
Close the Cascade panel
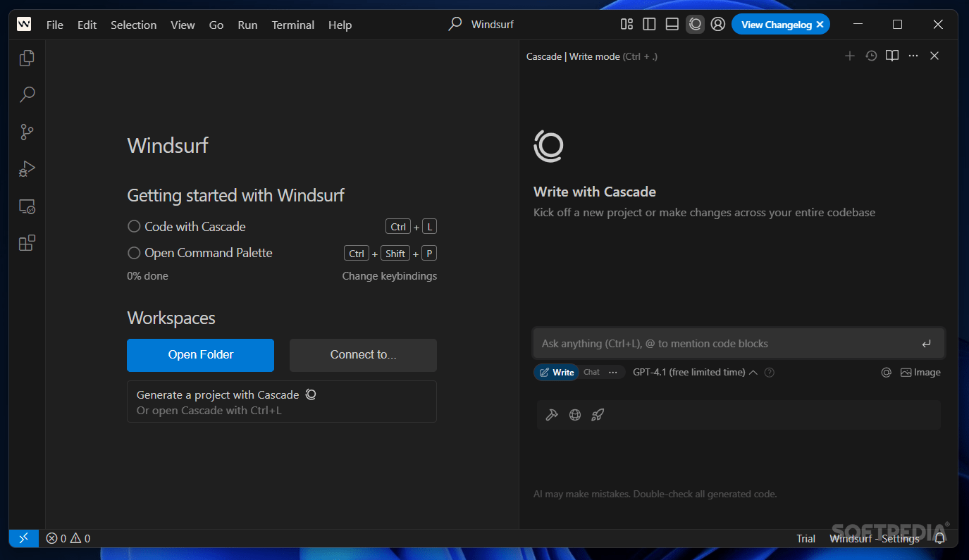pyautogui.click(x=934, y=56)
